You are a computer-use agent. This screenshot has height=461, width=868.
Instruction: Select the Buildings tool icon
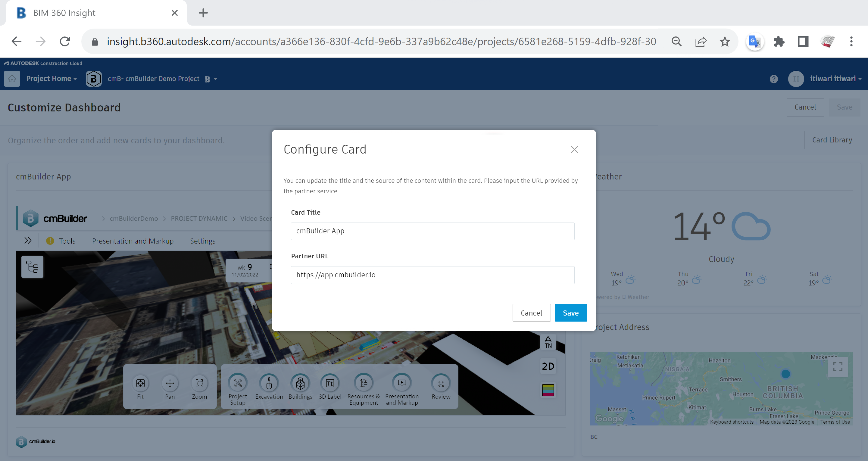click(300, 384)
